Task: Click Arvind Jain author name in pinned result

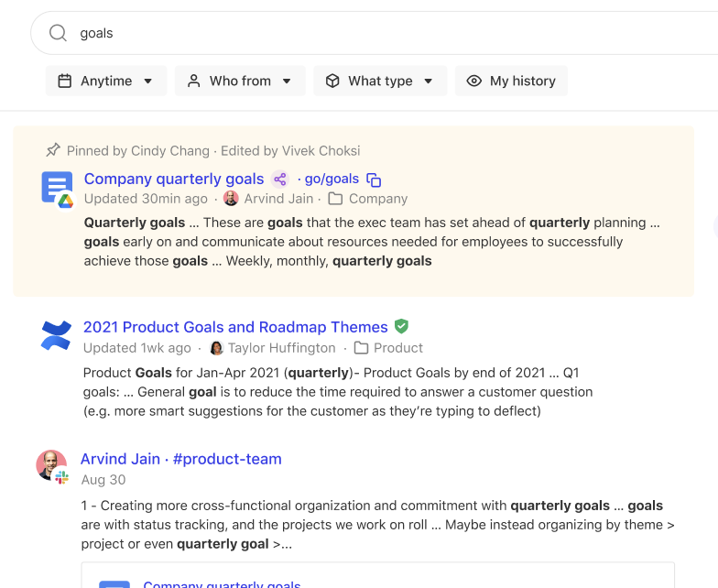Action: pyautogui.click(x=278, y=199)
